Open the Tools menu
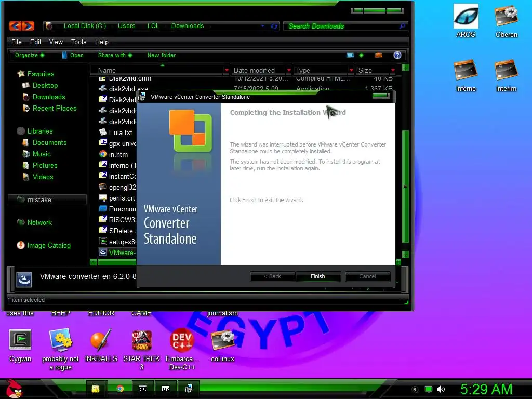This screenshot has width=532, height=399. coord(79,42)
